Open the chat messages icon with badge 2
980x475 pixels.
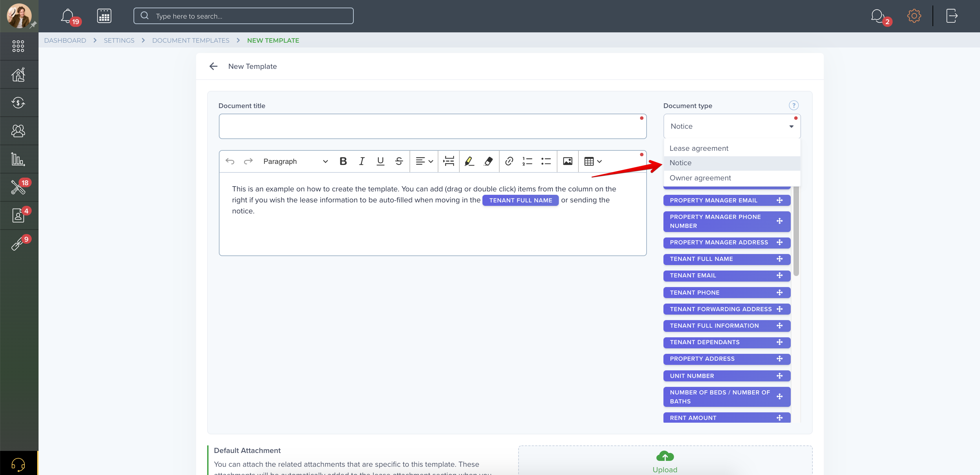pyautogui.click(x=878, y=16)
